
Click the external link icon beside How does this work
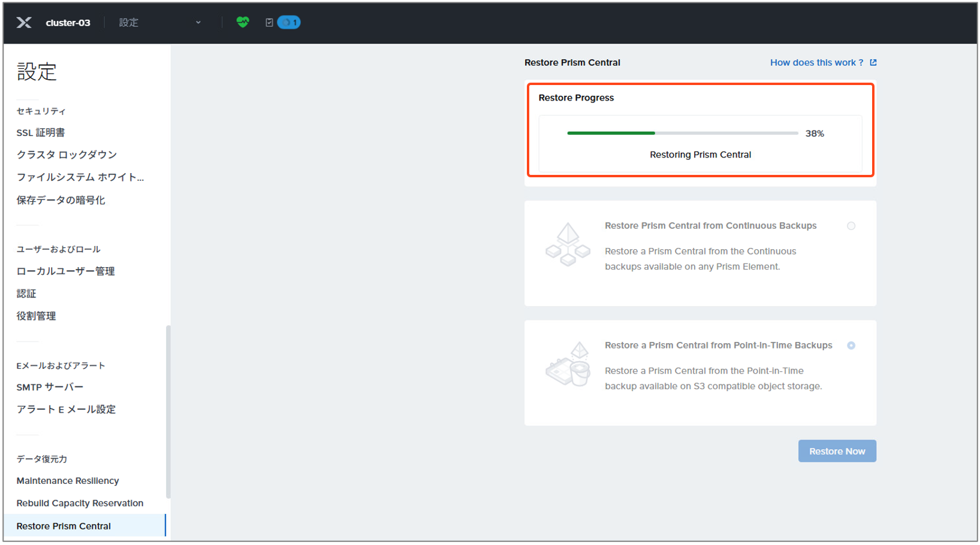[873, 62]
